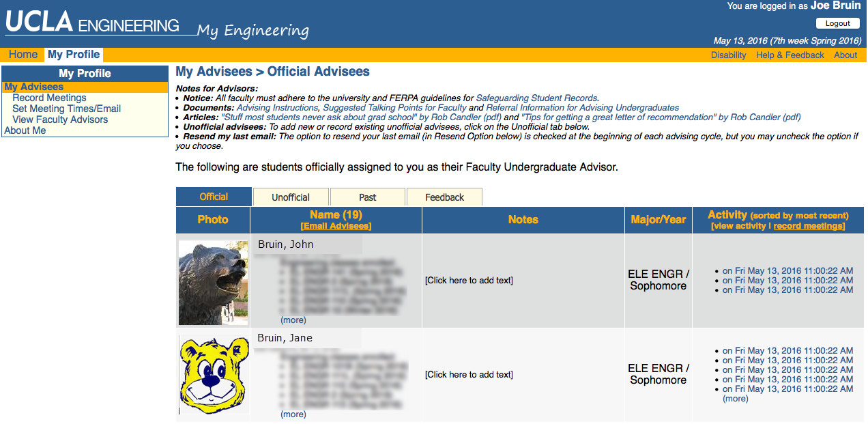Add notes text for John Bruin
This screenshot has width=868, height=424.
(x=469, y=281)
